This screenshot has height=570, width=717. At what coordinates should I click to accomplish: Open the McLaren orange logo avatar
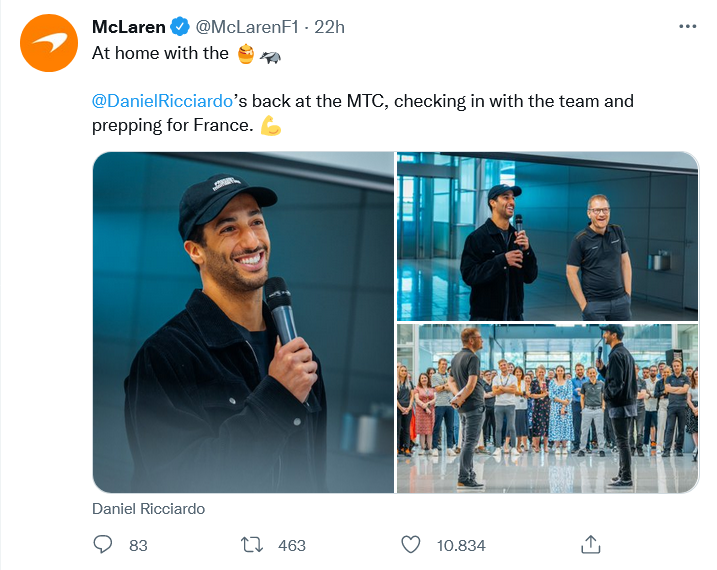click(x=49, y=43)
